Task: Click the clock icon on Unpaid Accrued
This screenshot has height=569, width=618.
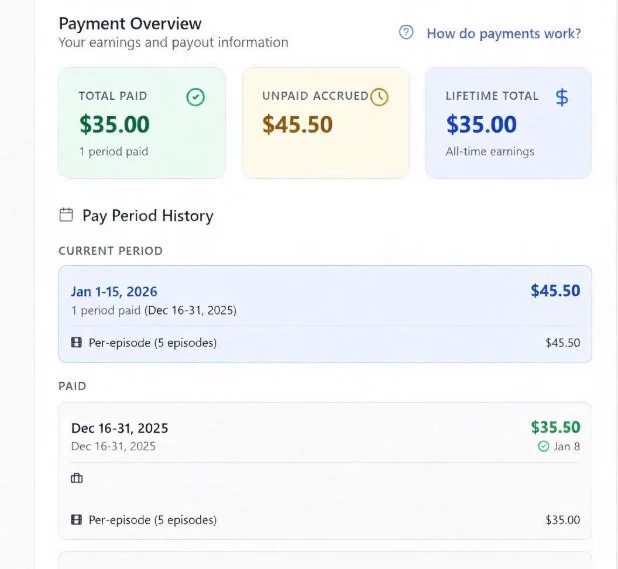Action: [x=379, y=97]
